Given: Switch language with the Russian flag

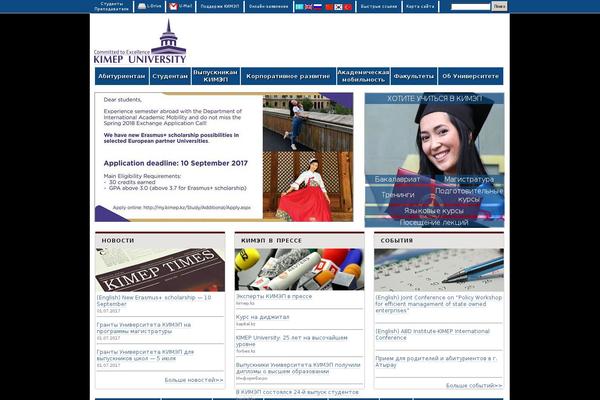Looking at the screenshot, I should pos(318,7).
